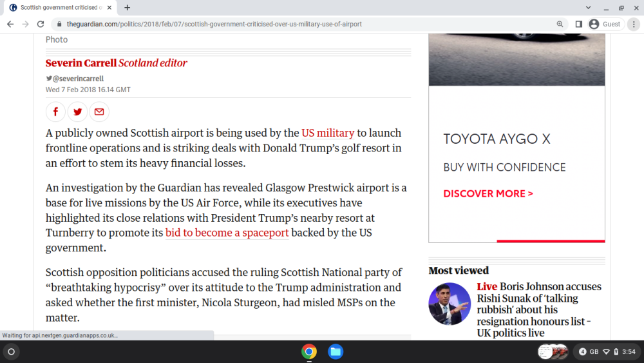Open the clock showing 3:54
644x363 pixels.
pos(629,351)
